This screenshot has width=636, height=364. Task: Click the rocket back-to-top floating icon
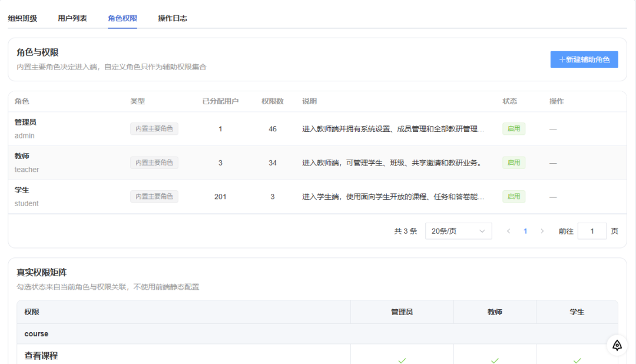click(617, 345)
